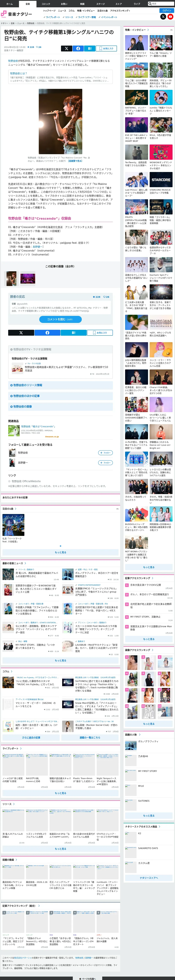Click the ログイン button
The height and width of the screenshot is (980, 175).
click(167, 10)
